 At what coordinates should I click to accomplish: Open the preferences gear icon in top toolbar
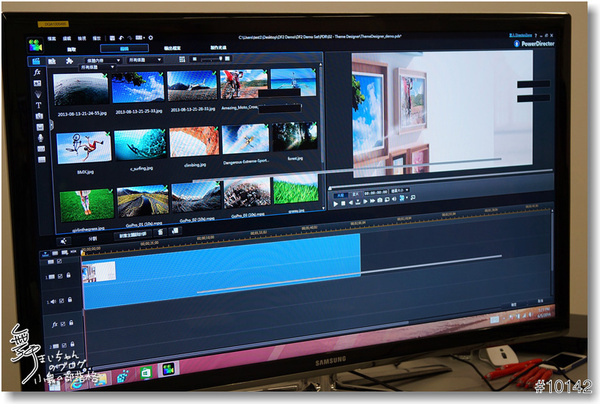click(151, 37)
